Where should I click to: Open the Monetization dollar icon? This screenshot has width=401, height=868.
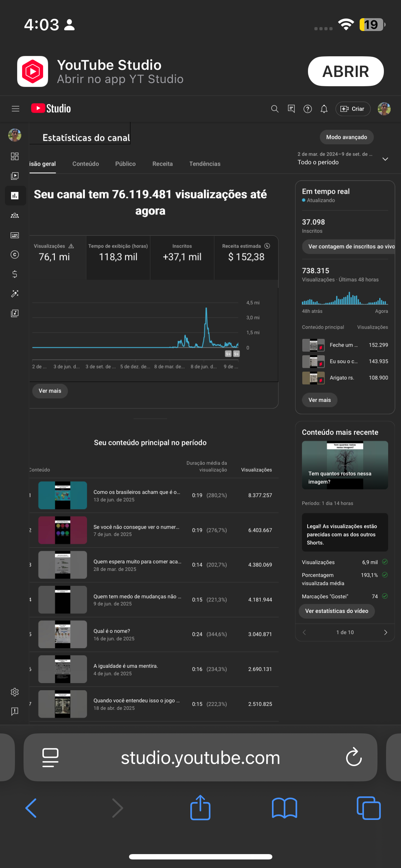point(15,274)
